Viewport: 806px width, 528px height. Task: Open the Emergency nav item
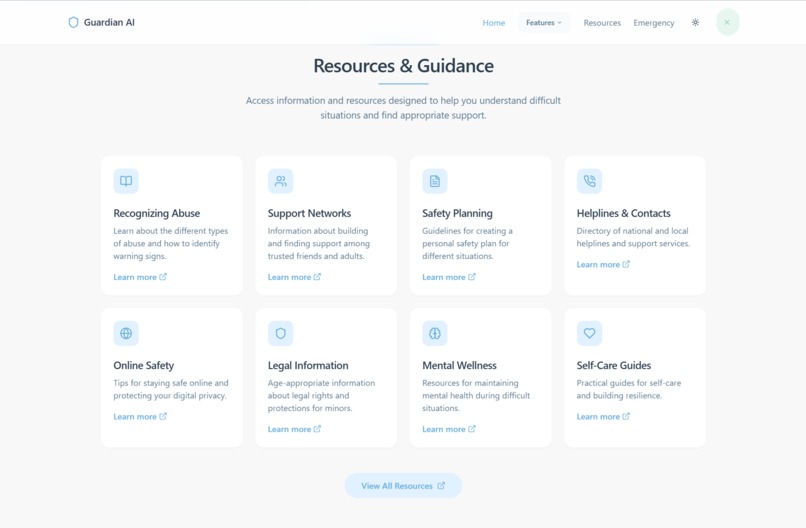point(654,23)
